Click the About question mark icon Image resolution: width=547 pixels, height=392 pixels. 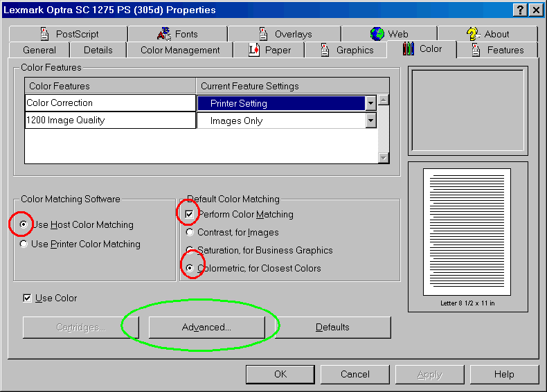click(473, 34)
